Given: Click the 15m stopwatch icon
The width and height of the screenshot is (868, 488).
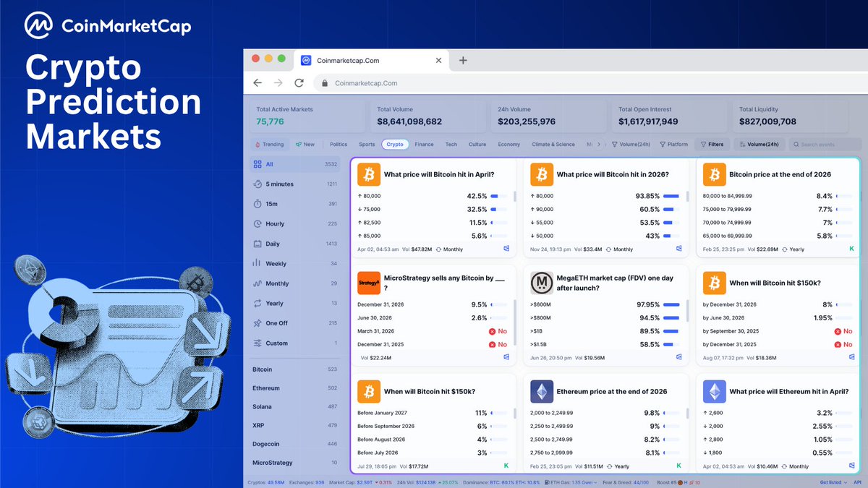Looking at the screenshot, I should pos(258,204).
